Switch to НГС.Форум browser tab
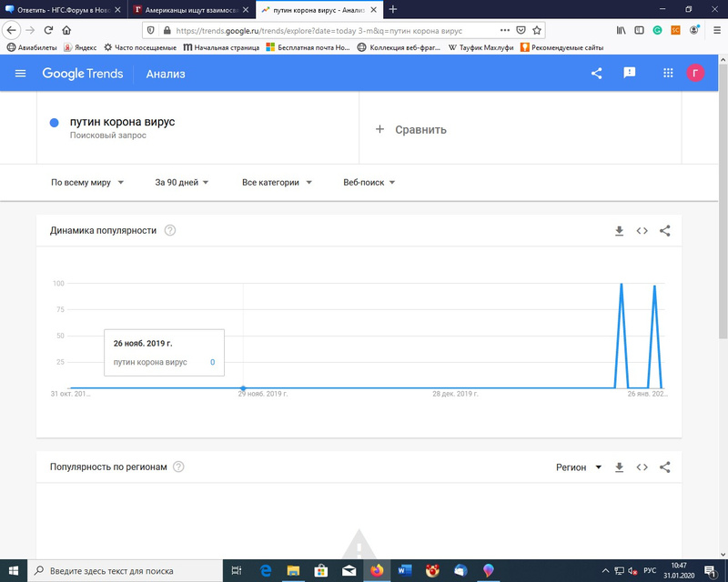The width and height of the screenshot is (728, 582). (x=62, y=9)
